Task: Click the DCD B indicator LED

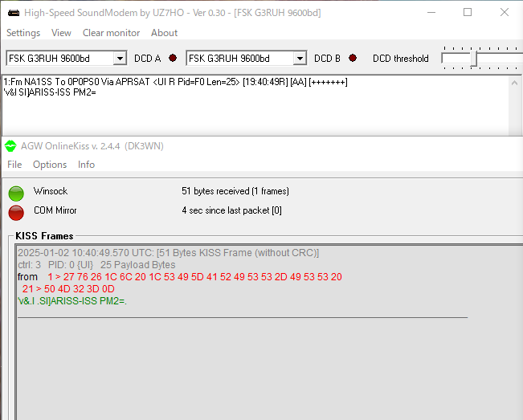Action: [353, 58]
